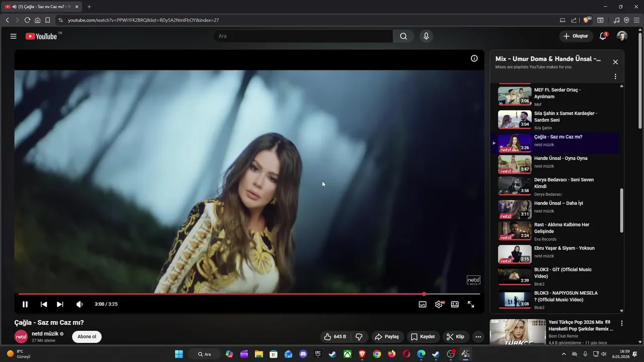644x362 pixels.
Task: Open Brave Playlist music note icon
Action: tap(616, 20)
